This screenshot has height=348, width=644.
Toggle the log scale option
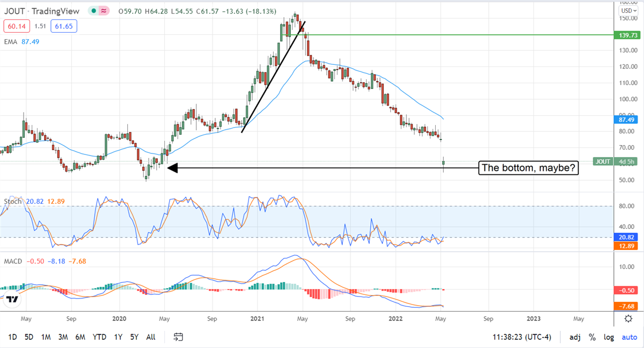(609, 337)
